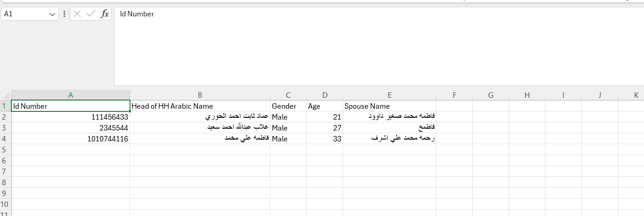The height and width of the screenshot is (216, 644).
Task: Click the Cancel X icon in formula bar
Action: 77,14
